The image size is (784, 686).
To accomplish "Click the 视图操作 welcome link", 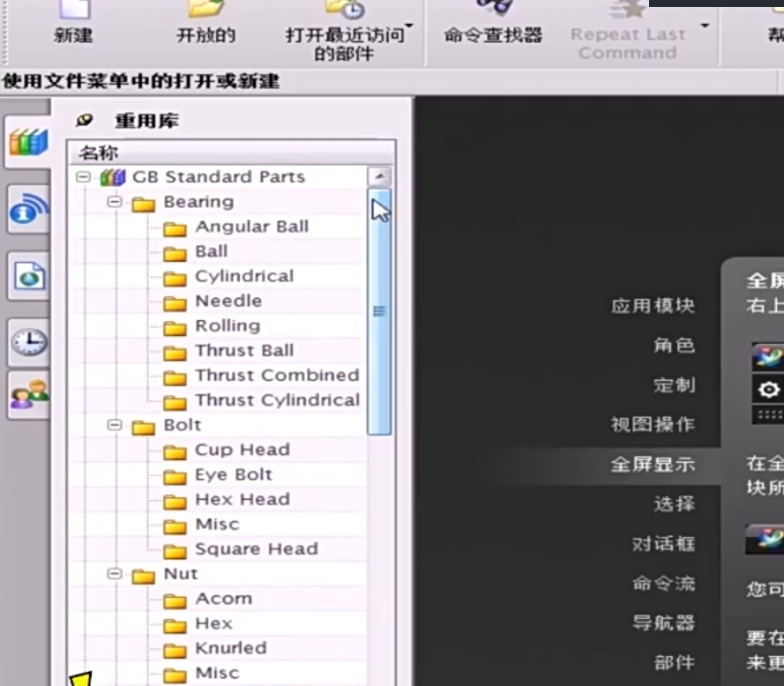I will 653,424.
